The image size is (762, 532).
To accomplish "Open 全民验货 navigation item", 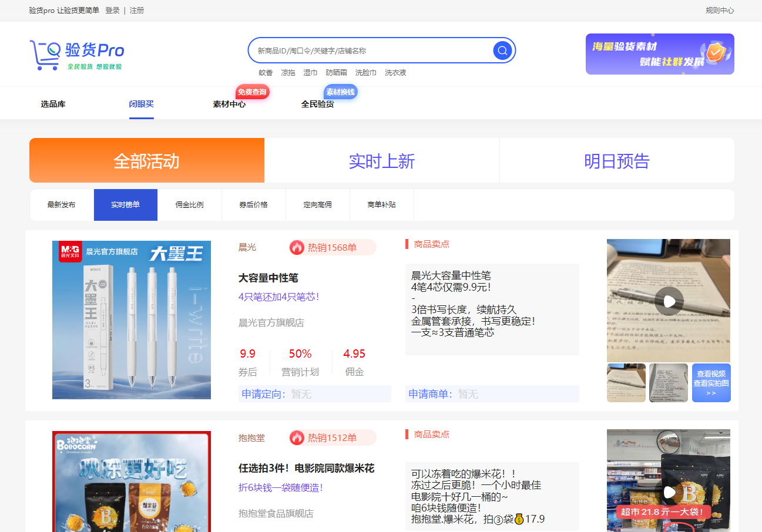I will coord(317,104).
